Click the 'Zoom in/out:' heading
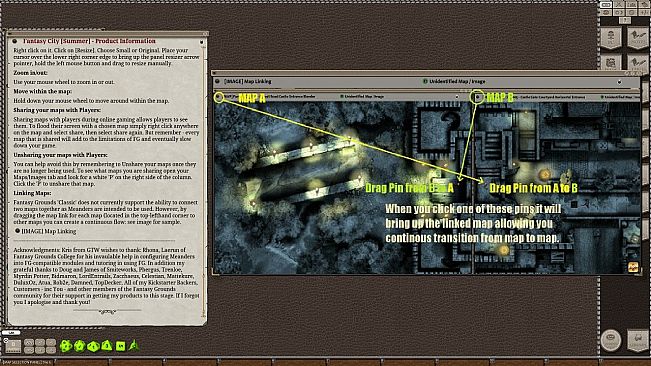 point(30,73)
